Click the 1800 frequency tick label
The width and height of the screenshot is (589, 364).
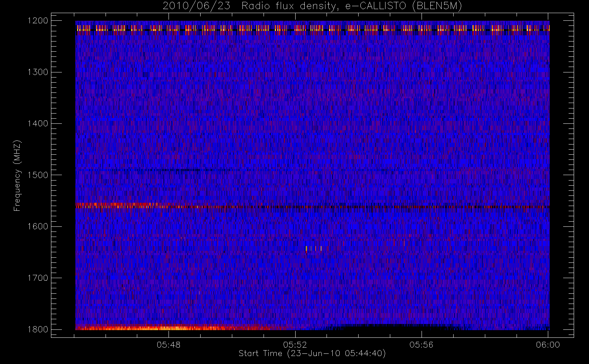click(38, 329)
